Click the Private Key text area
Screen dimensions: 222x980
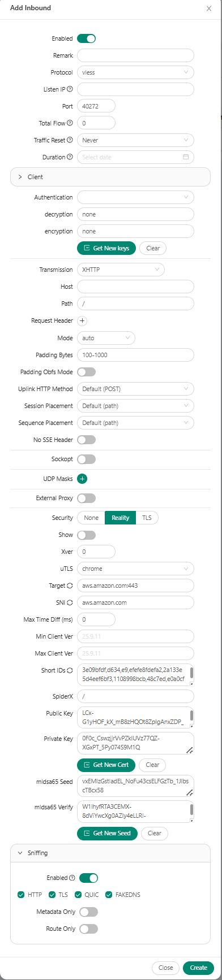(x=135, y=743)
